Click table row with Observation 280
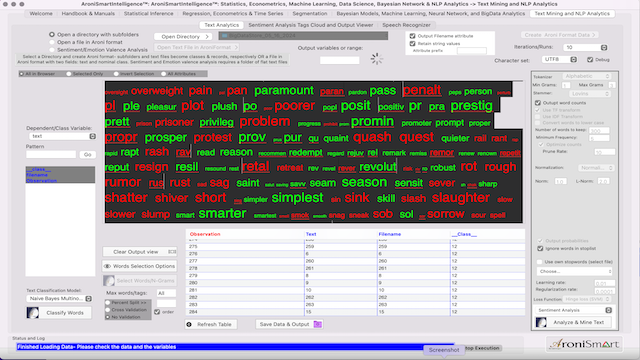 click(355, 282)
